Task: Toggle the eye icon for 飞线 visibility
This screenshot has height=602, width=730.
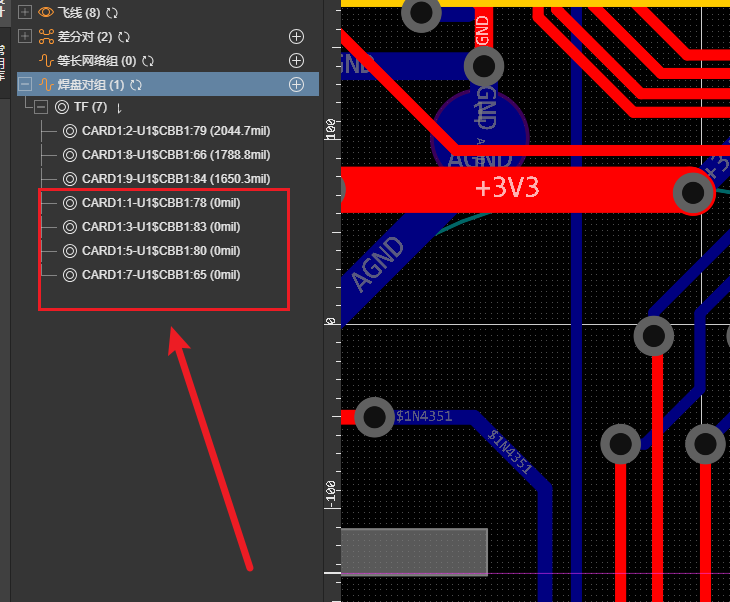Action: (x=45, y=13)
